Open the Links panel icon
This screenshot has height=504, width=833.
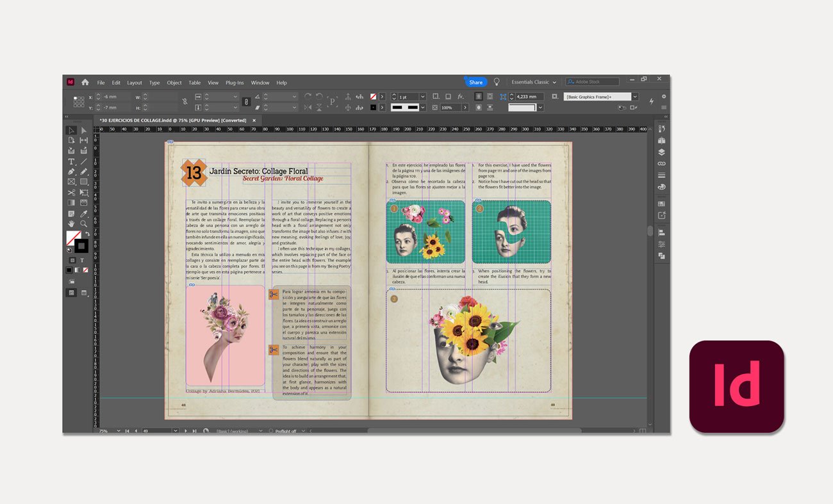[x=661, y=163]
